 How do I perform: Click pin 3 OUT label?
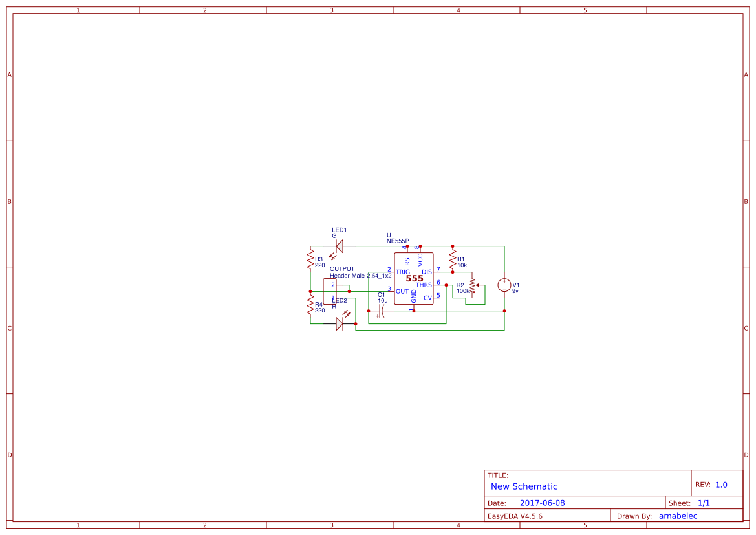point(401,291)
